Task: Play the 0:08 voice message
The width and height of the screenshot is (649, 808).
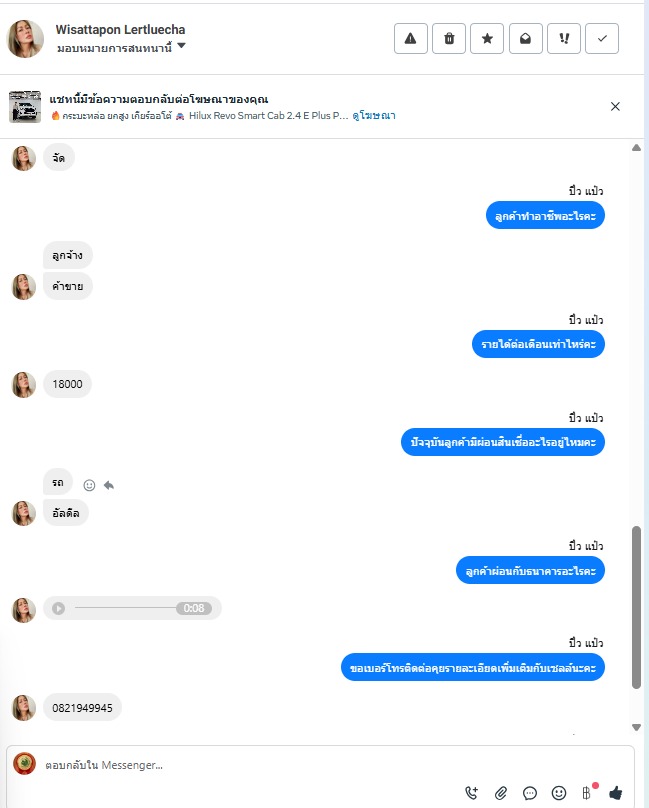Action: tap(58, 609)
